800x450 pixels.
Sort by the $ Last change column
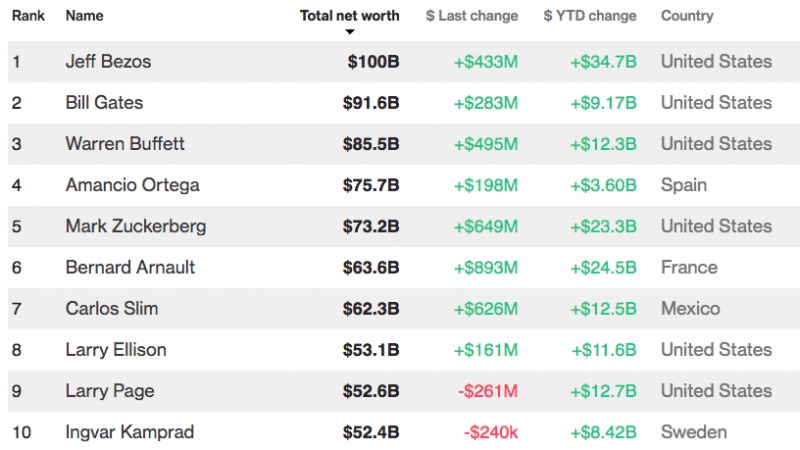(471, 16)
